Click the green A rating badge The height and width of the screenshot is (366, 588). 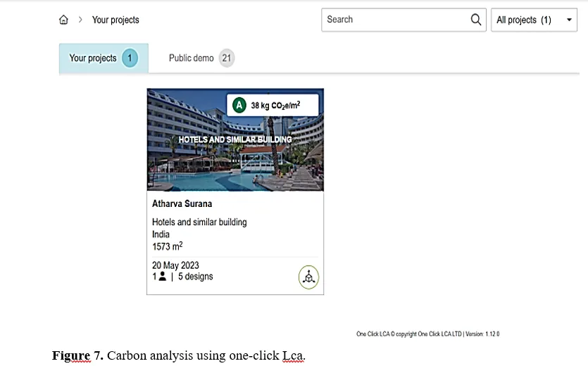click(x=239, y=105)
